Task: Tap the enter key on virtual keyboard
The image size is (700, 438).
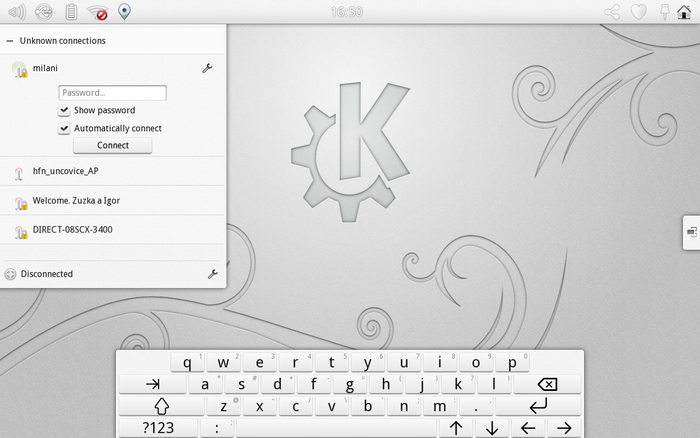Action: coord(538,406)
